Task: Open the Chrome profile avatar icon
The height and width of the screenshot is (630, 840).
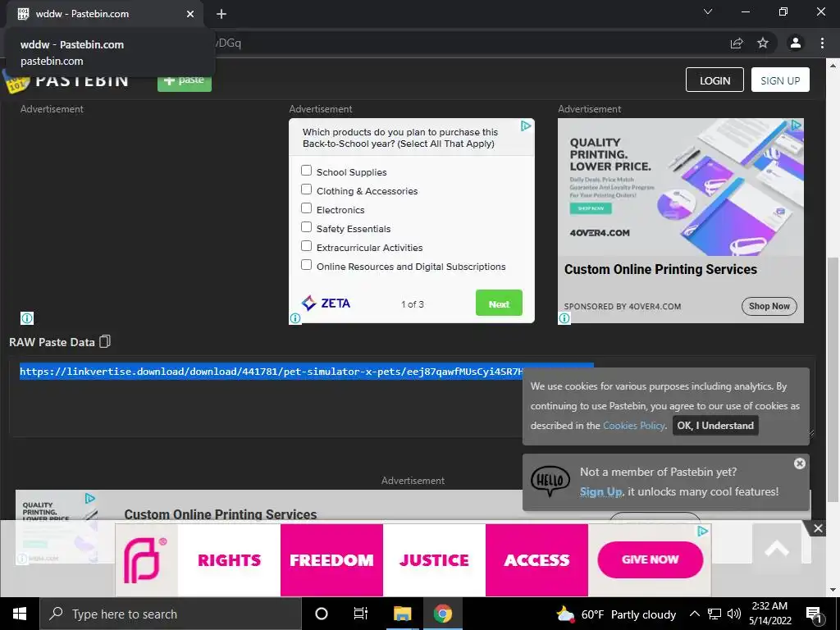Action: coord(795,43)
